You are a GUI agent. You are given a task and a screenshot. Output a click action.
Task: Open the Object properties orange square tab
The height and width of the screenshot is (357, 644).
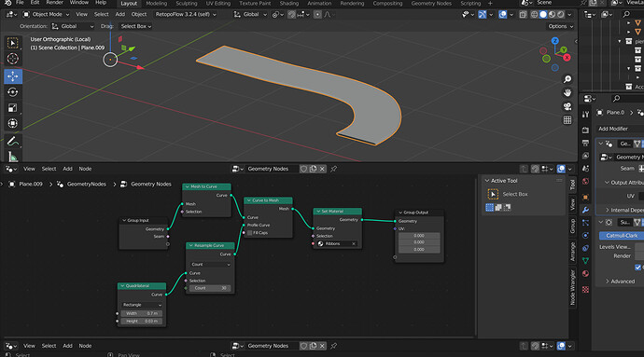[x=586, y=197]
